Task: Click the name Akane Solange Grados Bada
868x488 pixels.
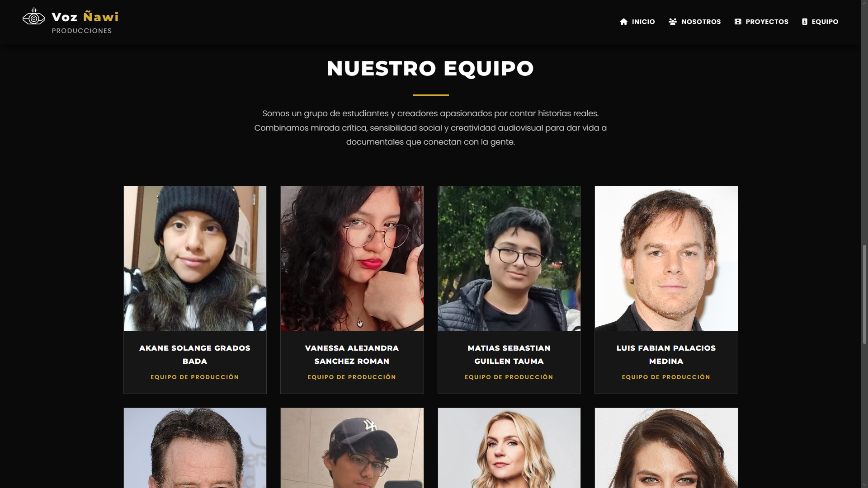Action: tap(195, 355)
